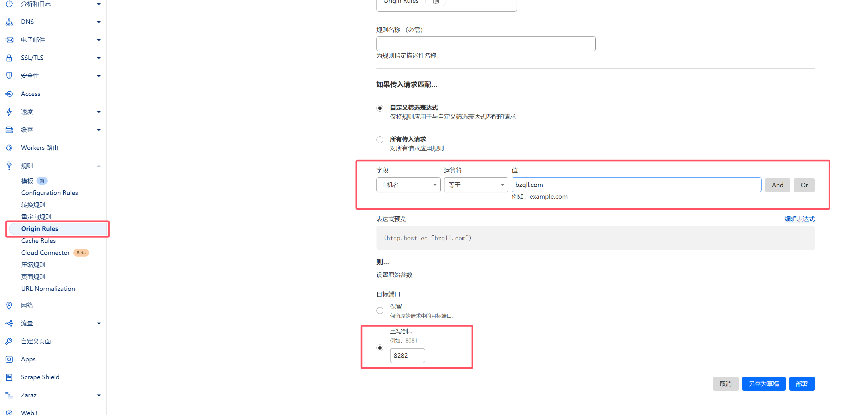The height and width of the screenshot is (415, 868).
Task: Click the 取消 button
Action: click(726, 384)
